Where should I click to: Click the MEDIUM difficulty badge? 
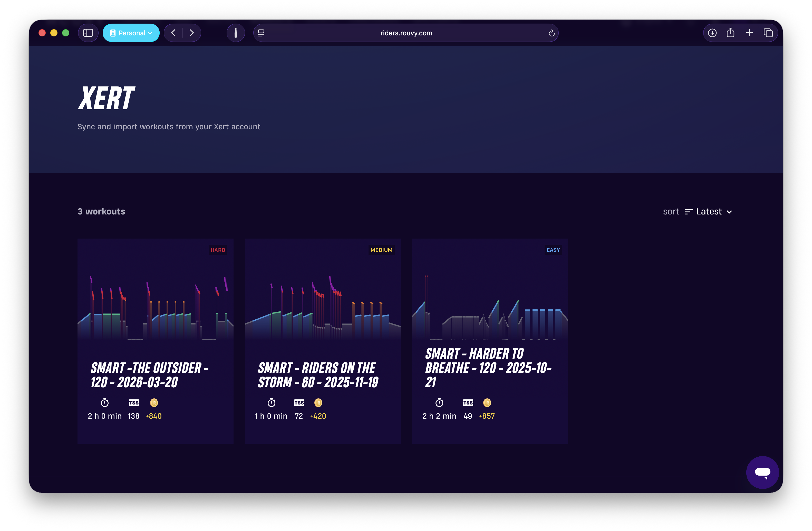click(381, 250)
